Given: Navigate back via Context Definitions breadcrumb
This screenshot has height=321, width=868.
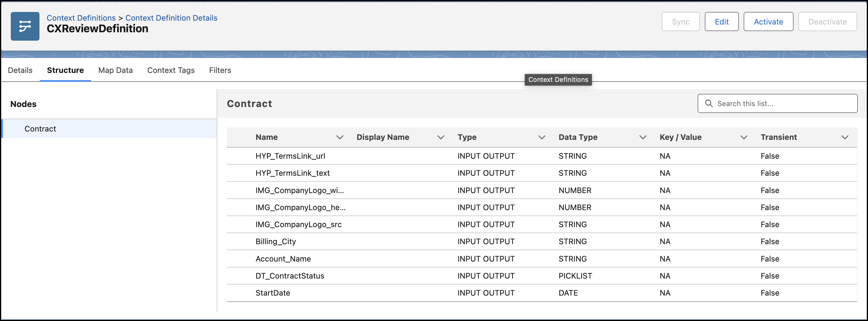Looking at the screenshot, I should point(81,18).
